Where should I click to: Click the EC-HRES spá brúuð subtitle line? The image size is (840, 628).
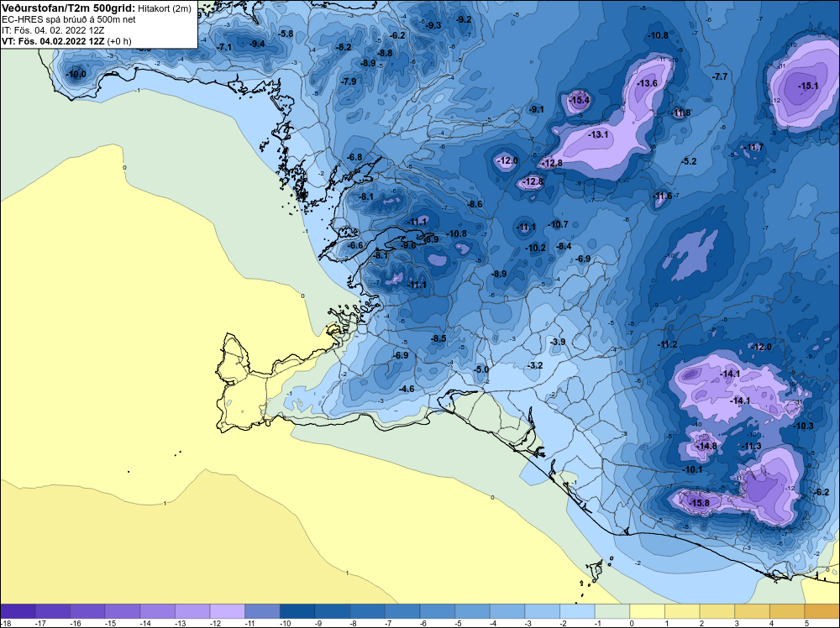[69, 19]
